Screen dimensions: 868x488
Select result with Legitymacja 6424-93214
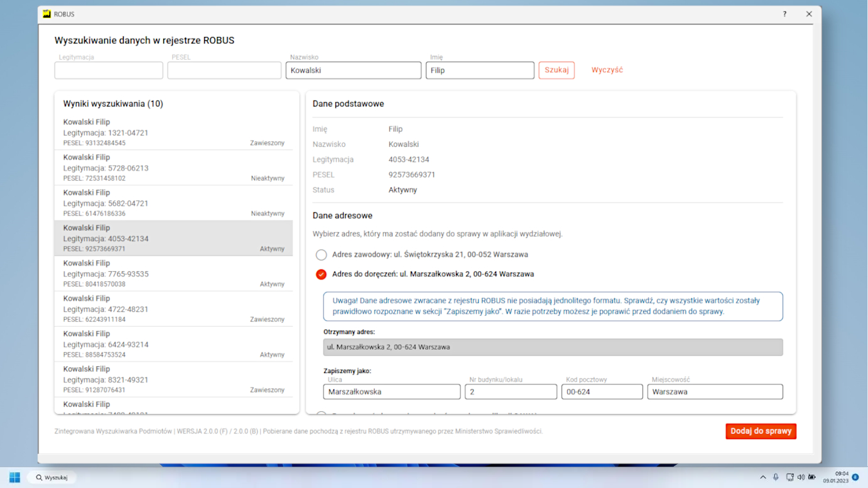173,344
